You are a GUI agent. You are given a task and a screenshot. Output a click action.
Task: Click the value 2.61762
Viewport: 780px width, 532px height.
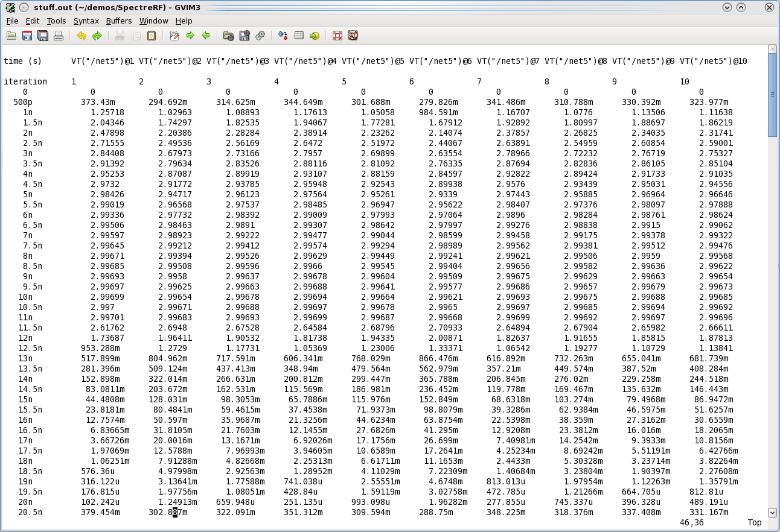tap(107, 328)
